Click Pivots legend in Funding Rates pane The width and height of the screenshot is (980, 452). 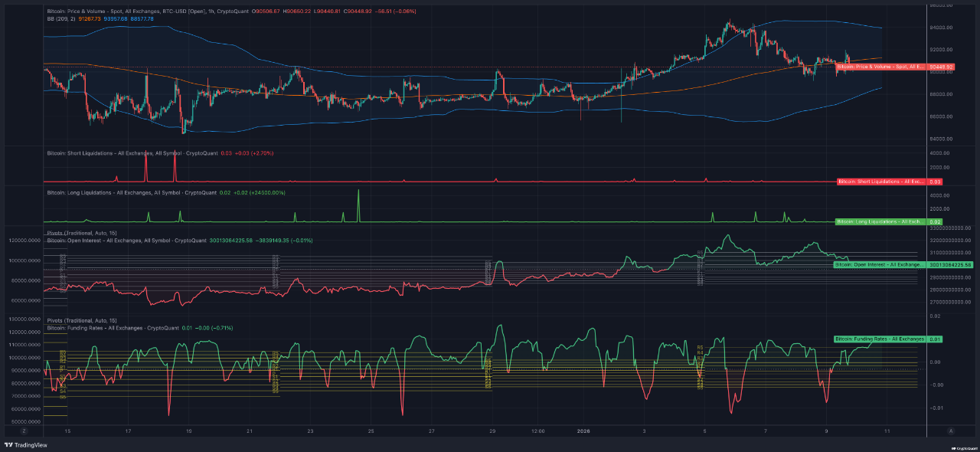click(77, 320)
